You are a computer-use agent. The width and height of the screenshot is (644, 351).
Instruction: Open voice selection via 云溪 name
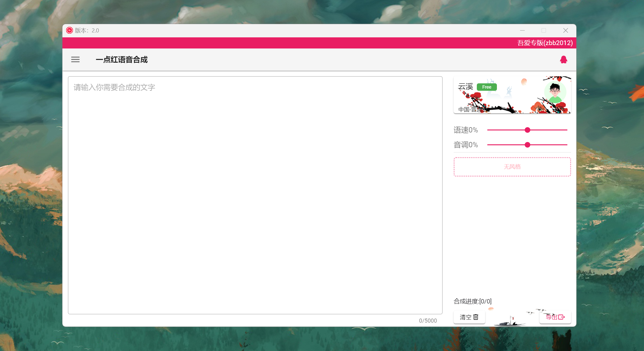coord(465,87)
